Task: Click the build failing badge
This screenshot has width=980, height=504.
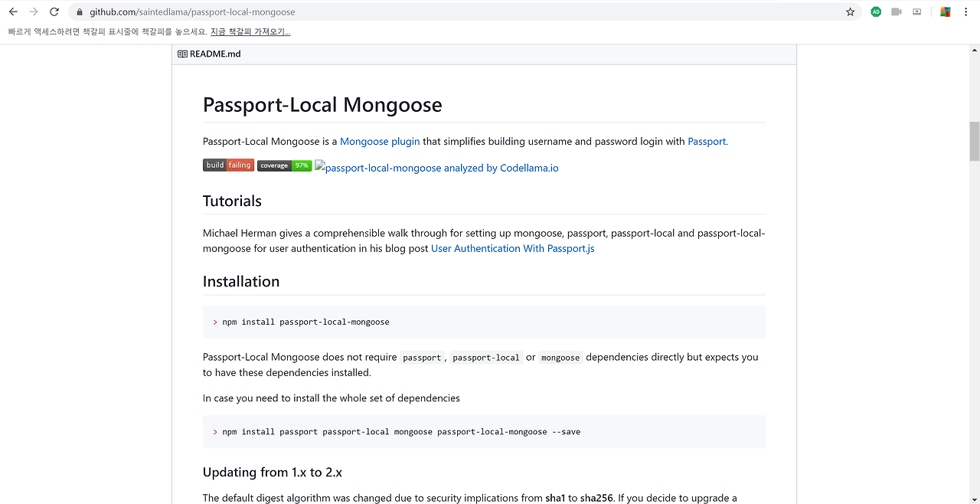Action: pyautogui.click(x=228, y=165)
